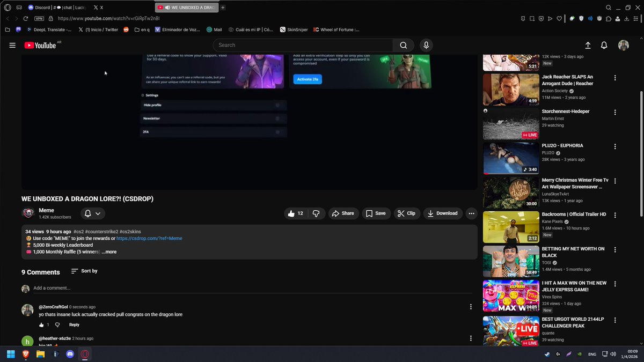Dislike the ZeroCraftGol comment
This screenshot has height=362, width=644.
point(57,325)
